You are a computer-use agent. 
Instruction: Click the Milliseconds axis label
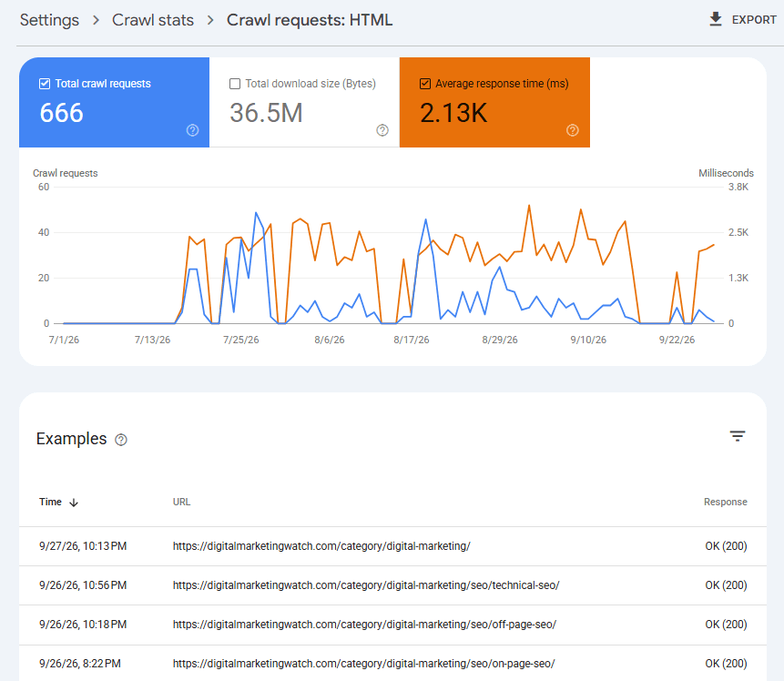(726, 173)
